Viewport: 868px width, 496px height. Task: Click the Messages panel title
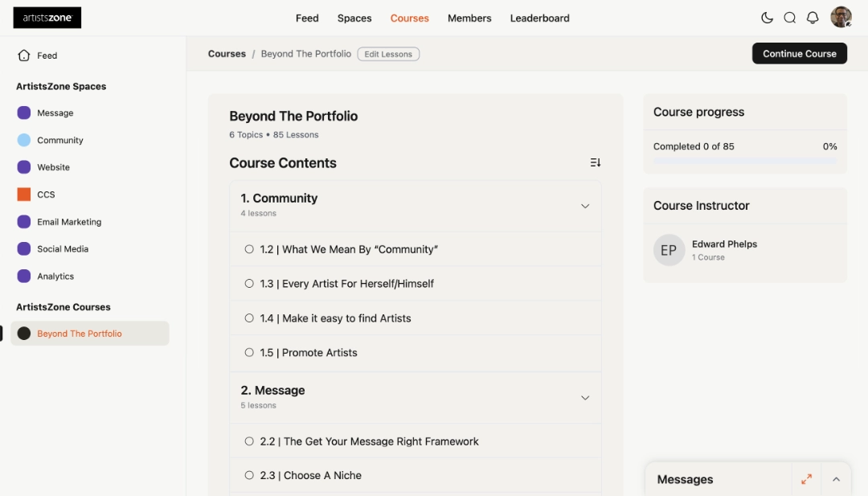point(685,479)
